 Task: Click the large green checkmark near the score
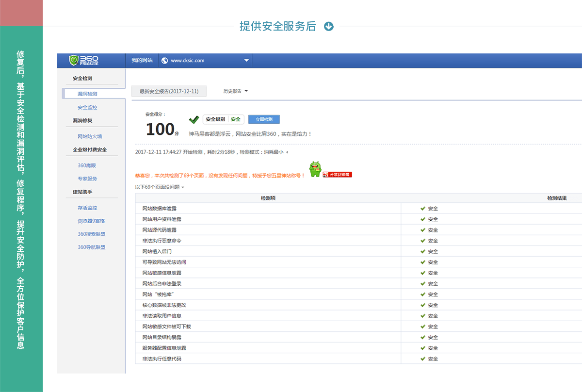(194, 119)
